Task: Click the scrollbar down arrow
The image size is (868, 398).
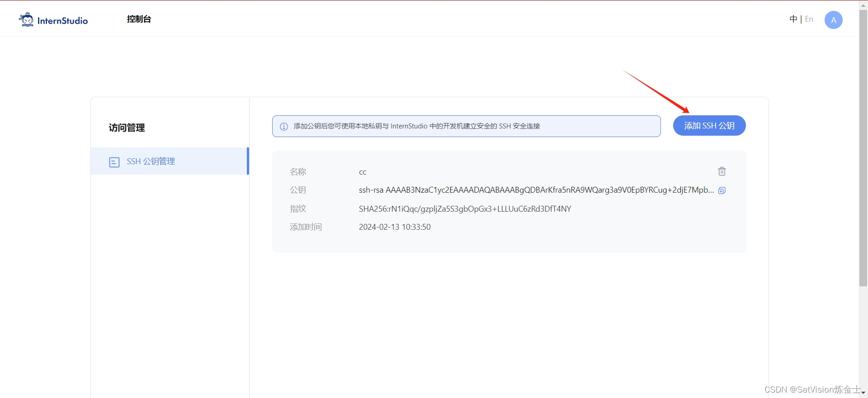Action: tap(863, 393)
